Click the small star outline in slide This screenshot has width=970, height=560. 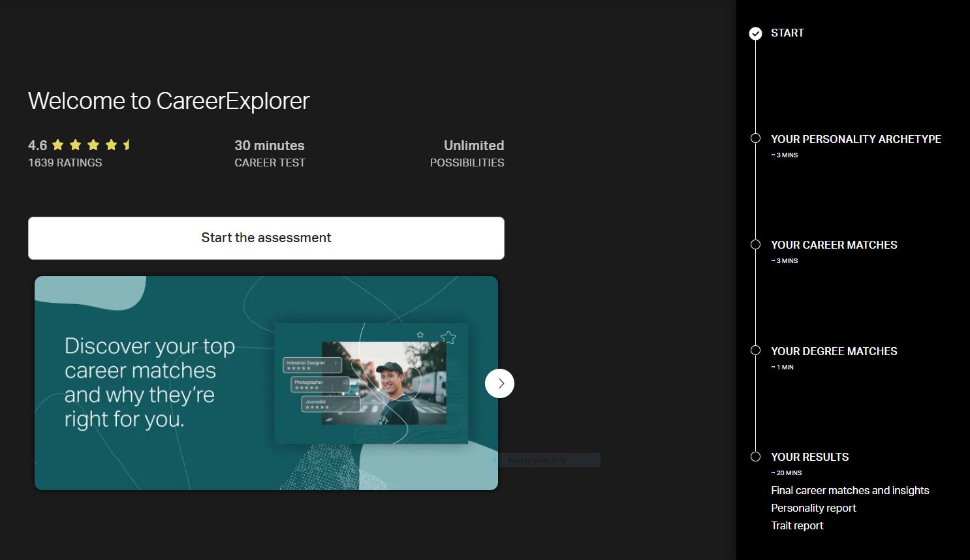[x=420, y=335]
